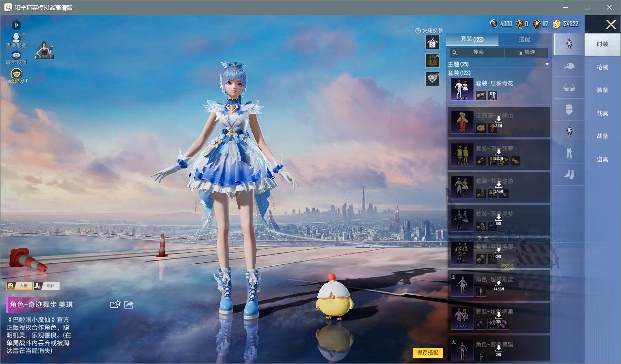Open wardrobe preset icon numbered 5

tap(433, 43)
